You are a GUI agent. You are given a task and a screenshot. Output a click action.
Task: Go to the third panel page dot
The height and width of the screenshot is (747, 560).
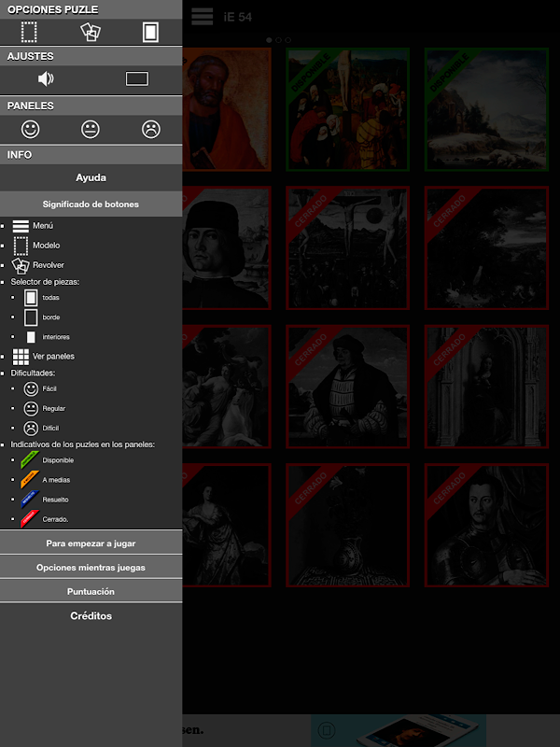point(288,40)
